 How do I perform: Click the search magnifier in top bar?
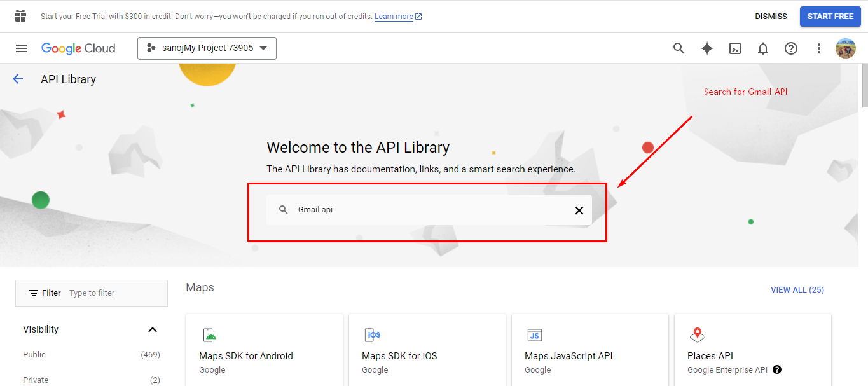(x=679, y=48)
